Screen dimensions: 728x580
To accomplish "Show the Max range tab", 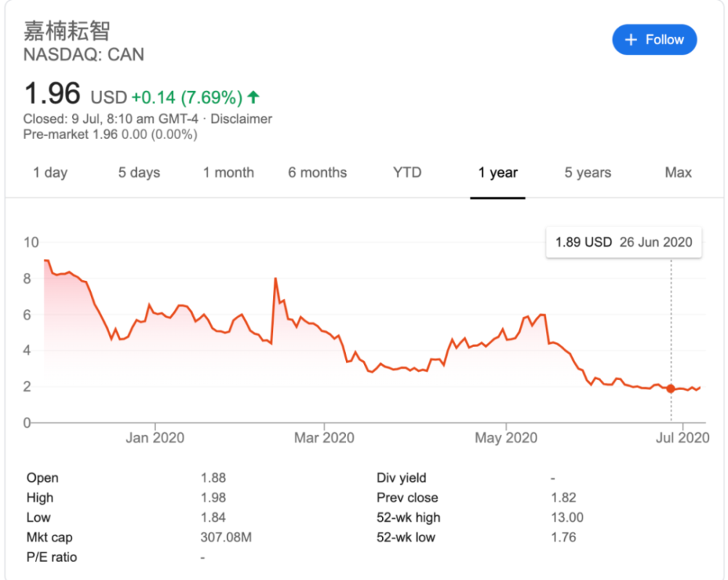I will coord(678,172).
